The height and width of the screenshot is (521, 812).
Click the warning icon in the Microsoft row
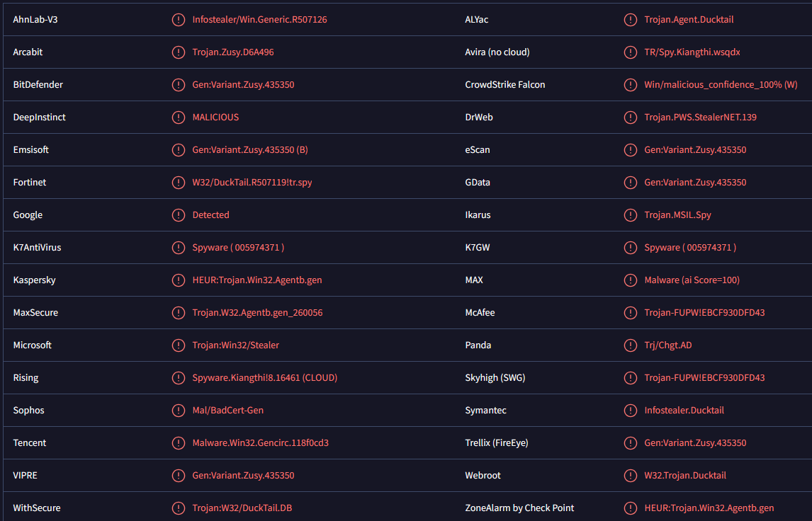tap(179, 345)
